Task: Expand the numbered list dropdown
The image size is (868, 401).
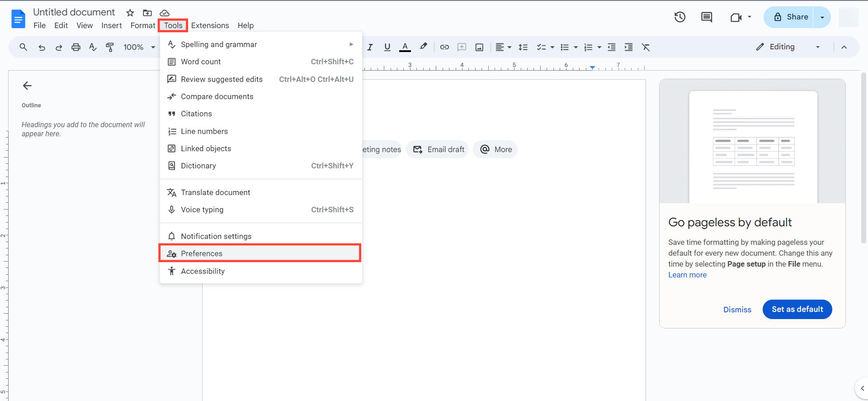Action: 599,47
